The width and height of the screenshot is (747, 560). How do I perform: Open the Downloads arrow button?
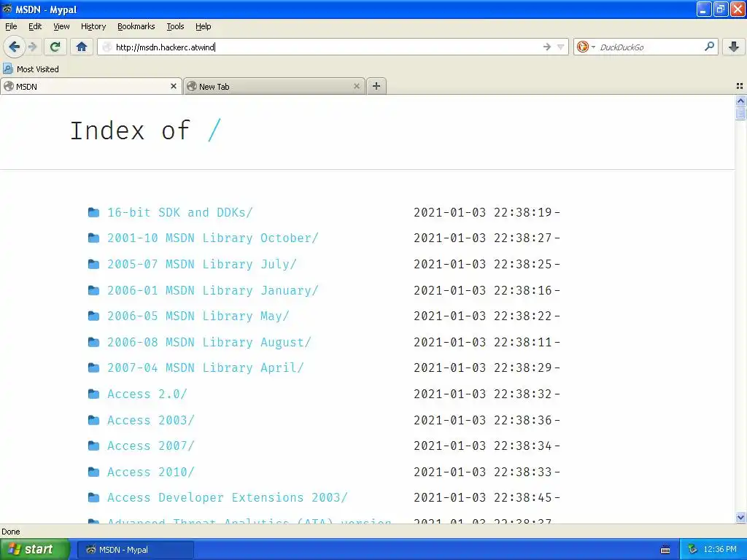tap(734, 47)
